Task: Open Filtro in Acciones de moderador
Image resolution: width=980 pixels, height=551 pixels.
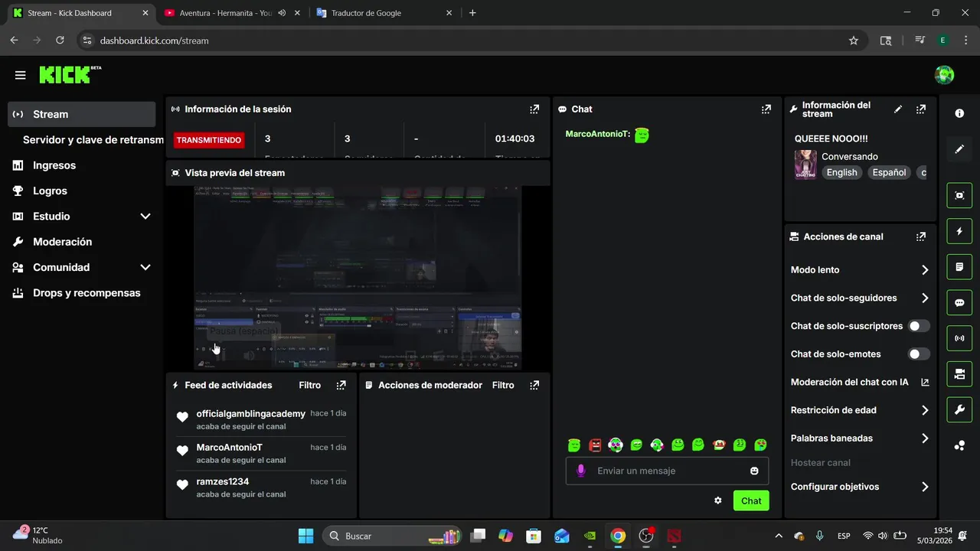Action: coord(503,385)
